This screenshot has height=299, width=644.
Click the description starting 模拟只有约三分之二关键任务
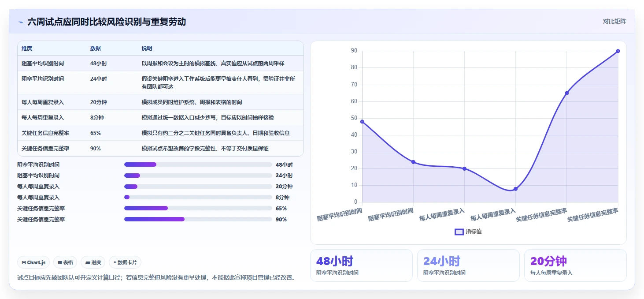(215, 133)
